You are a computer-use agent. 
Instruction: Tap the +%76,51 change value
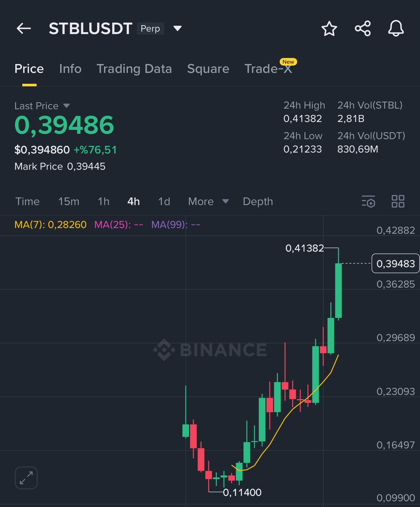(95, 150)
